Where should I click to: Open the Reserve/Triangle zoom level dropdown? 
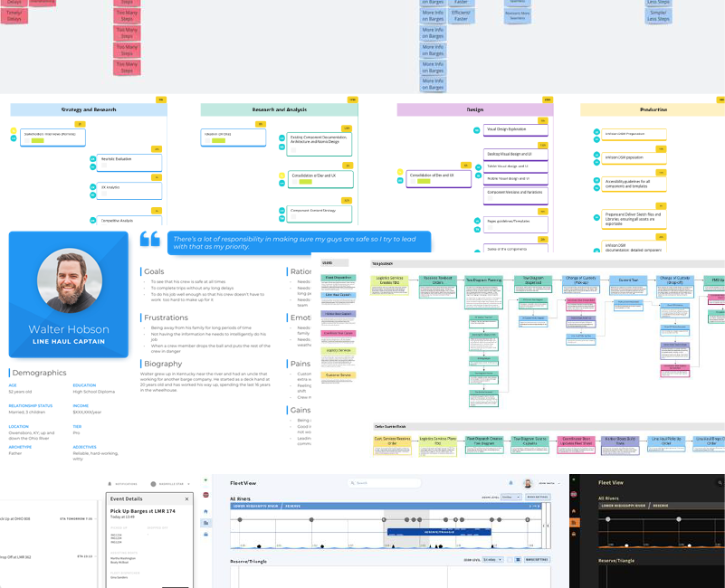[491, 560]
